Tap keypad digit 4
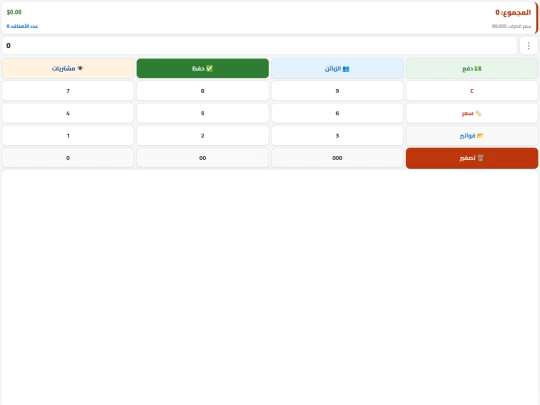This screenshot has height=405, width=540. pos(68,113)
